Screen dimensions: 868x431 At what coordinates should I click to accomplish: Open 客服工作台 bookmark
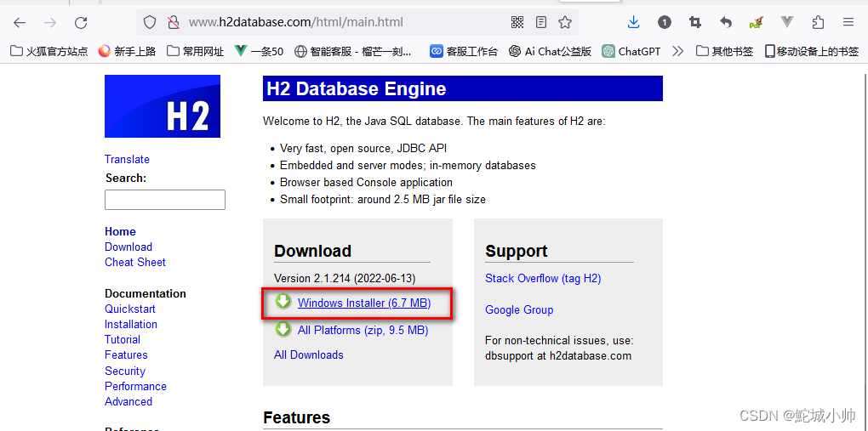tap(464, 52)
